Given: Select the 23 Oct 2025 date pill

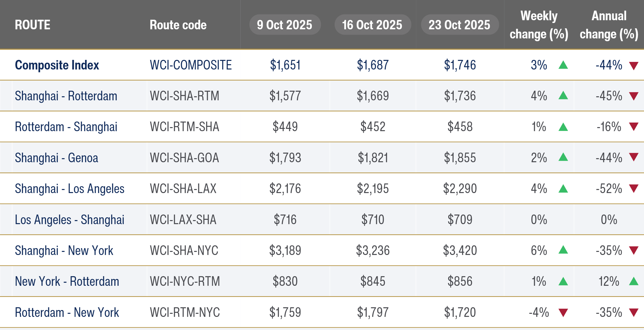Looking at the screenshot, I should tap(459, 25).
